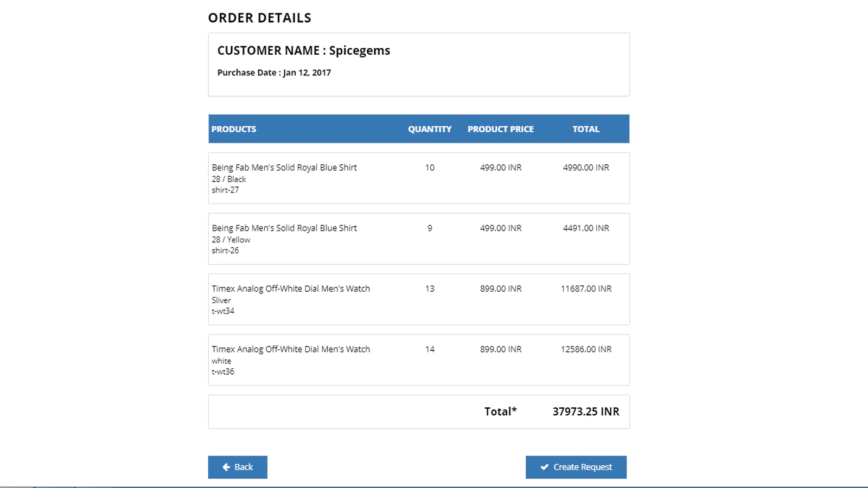
Task: Click the ORDER DETAILS page heading
Action: click(x=259, y=17)
